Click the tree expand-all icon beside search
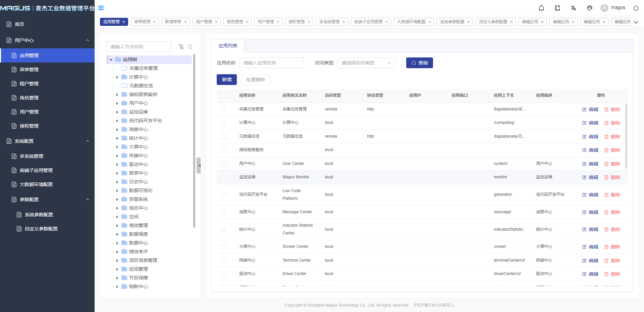 [181, 47]
